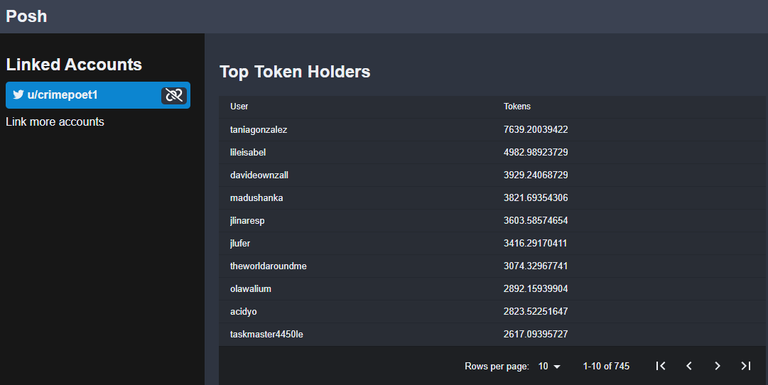Click the 1-10 of 745 page indicator
Screen dimensions: 768x385
606,366
